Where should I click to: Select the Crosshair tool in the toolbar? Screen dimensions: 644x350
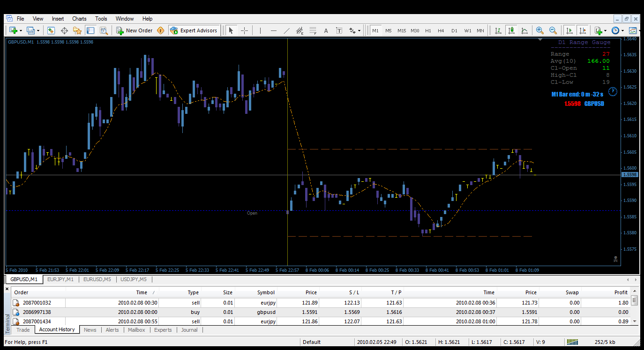pyautogui.click(x=244, y=30)
